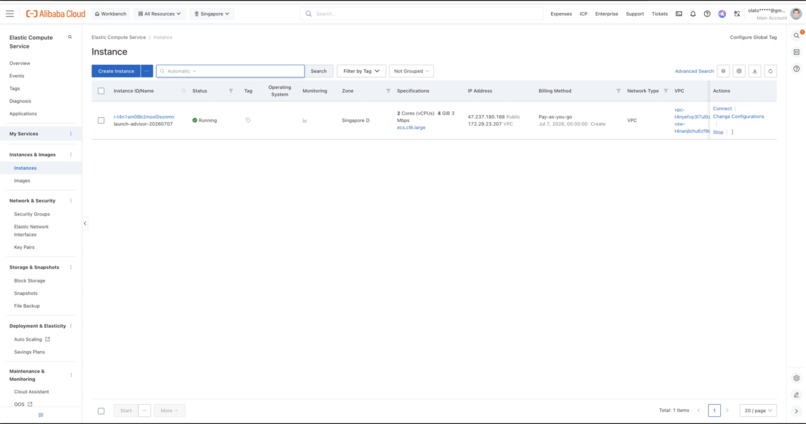
Task: Go to Security Groups
Action: pyautogui.click(x=32, y=214)
